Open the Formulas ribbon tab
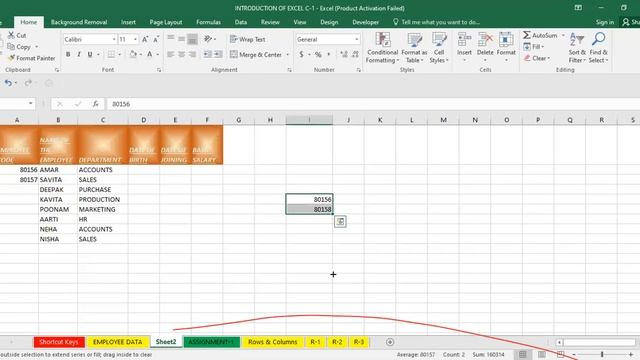 coord(208,22)
